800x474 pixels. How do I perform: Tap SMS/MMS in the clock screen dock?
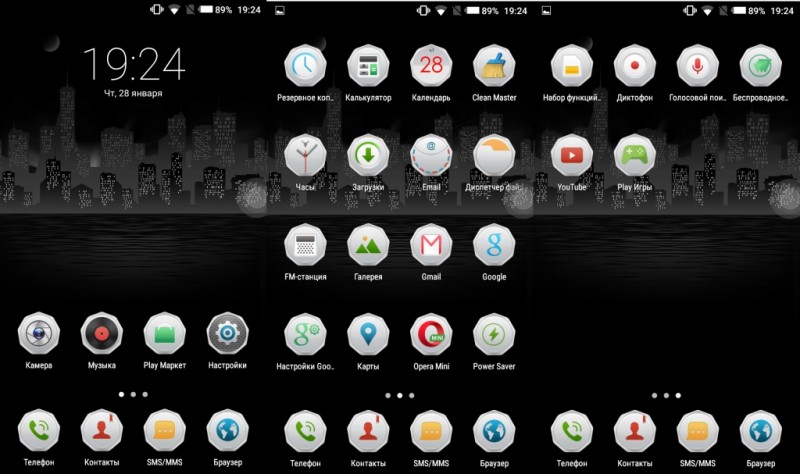tap(164, 431)
